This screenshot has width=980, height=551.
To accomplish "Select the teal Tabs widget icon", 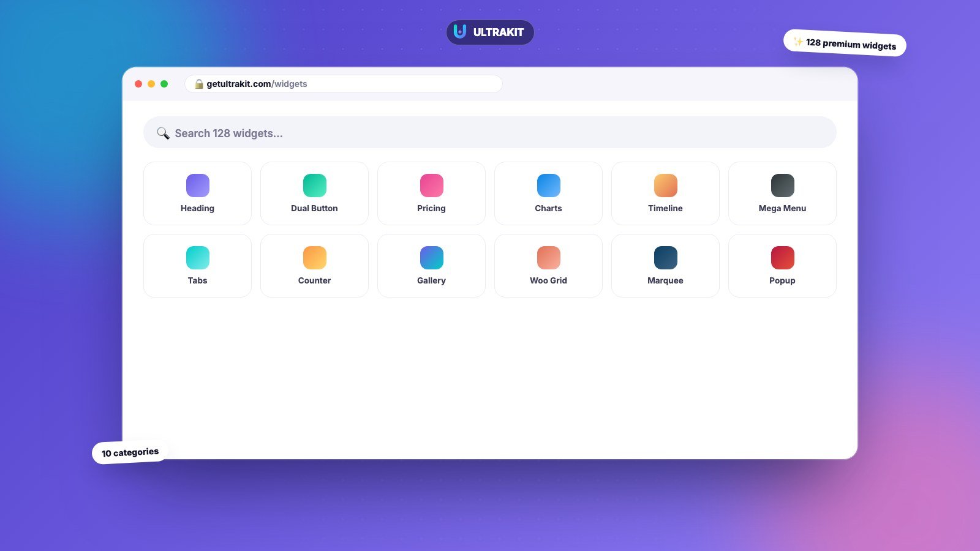I will click(197, 258).
